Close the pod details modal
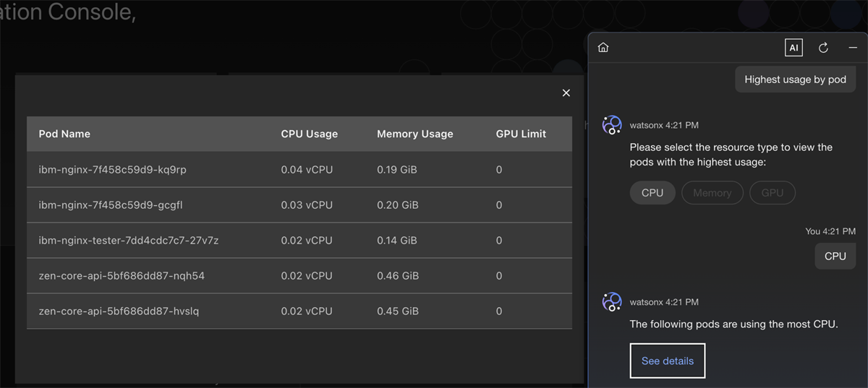868x388 pixels. click(566, 92)
